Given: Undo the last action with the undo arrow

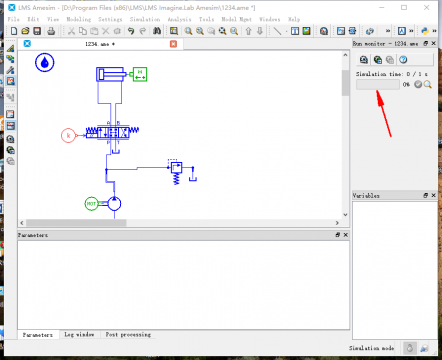Looking at the screenshot, I should click(x=131, y=31).
